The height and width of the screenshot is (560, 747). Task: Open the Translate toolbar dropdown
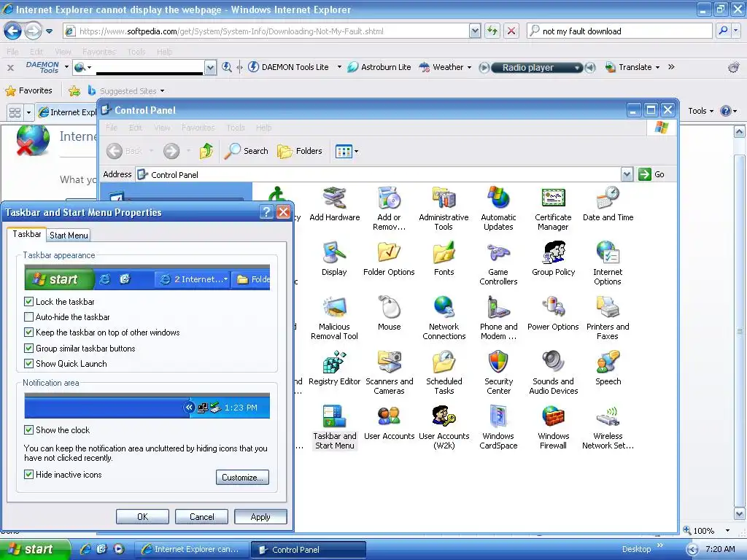(x=657, y=68)
